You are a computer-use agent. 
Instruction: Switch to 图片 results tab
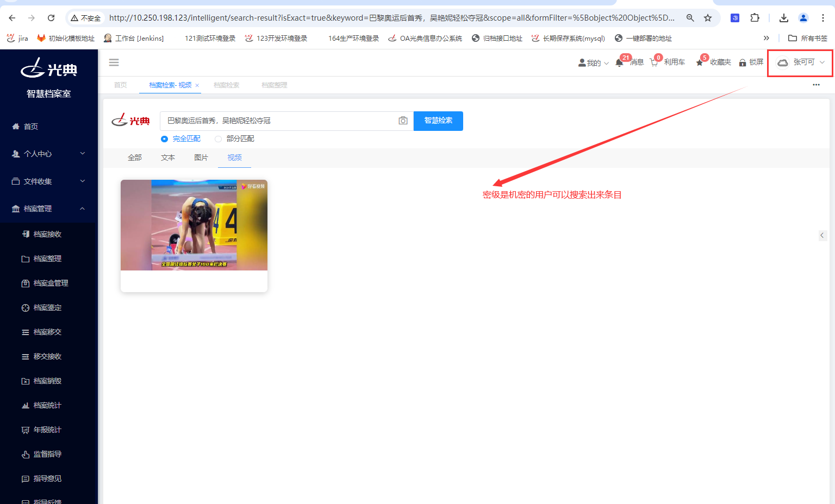pyautogui.click(x=201, y=157)
